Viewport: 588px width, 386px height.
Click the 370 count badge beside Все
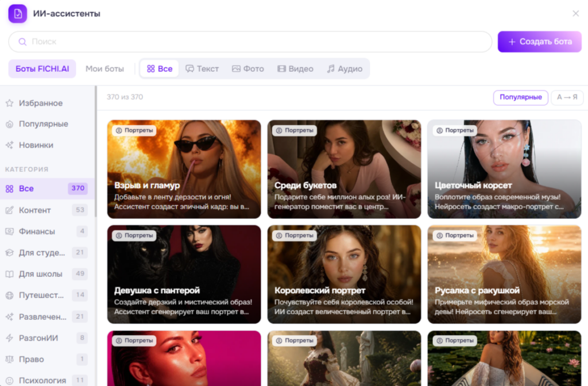[78, 188]
